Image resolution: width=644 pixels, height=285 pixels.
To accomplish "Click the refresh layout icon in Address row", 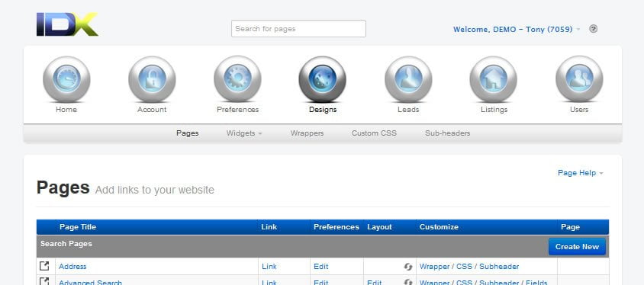I will point(407,267).
